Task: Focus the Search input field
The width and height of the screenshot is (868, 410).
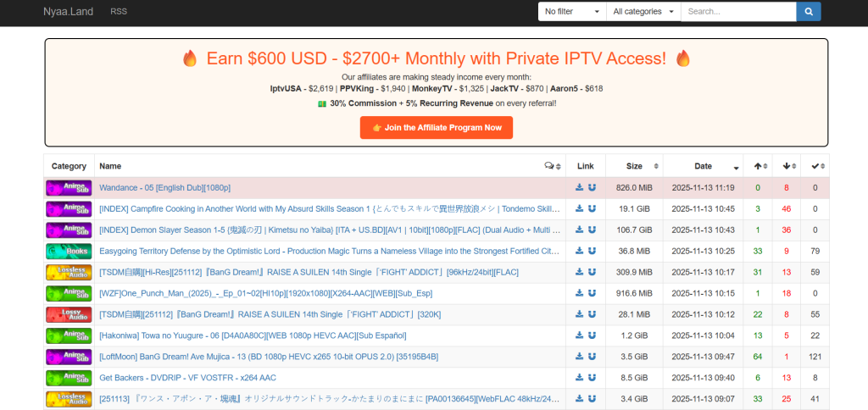Action: point(737,12)
